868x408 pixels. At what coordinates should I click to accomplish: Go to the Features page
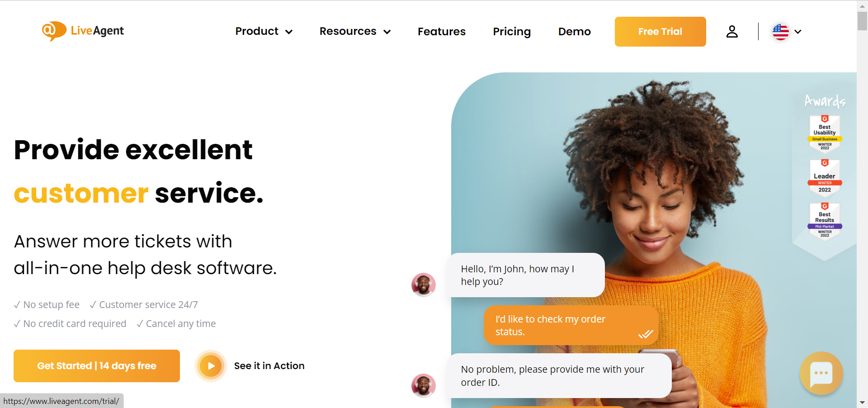(442, 32)
